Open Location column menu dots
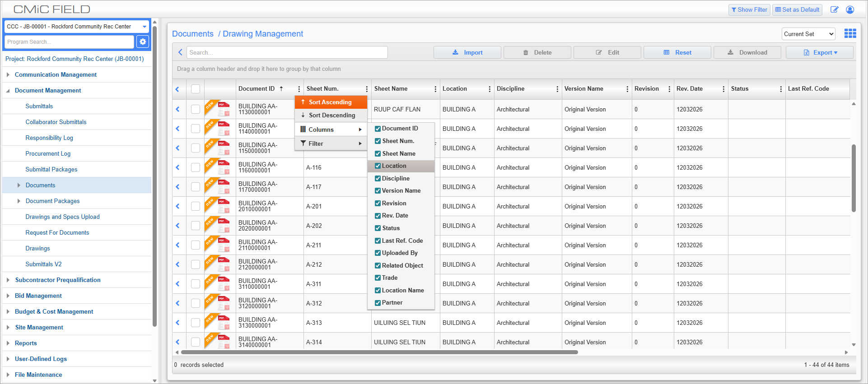 490,89
